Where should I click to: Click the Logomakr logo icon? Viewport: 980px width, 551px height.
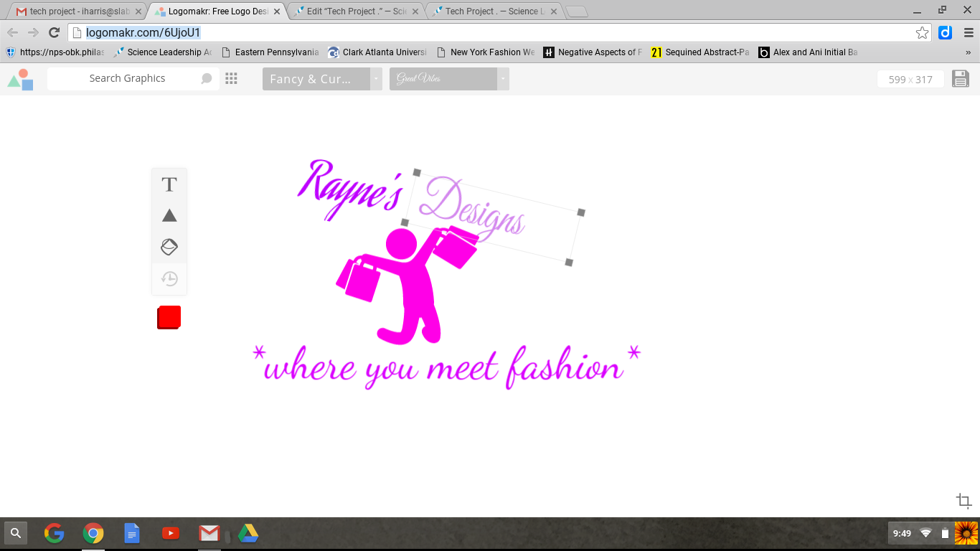coord(21,79)
